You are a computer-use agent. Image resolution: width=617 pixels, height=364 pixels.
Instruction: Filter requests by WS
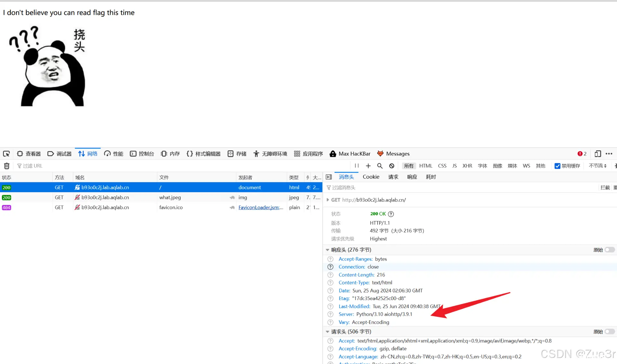pyautogui.click(x=526, y=166)
